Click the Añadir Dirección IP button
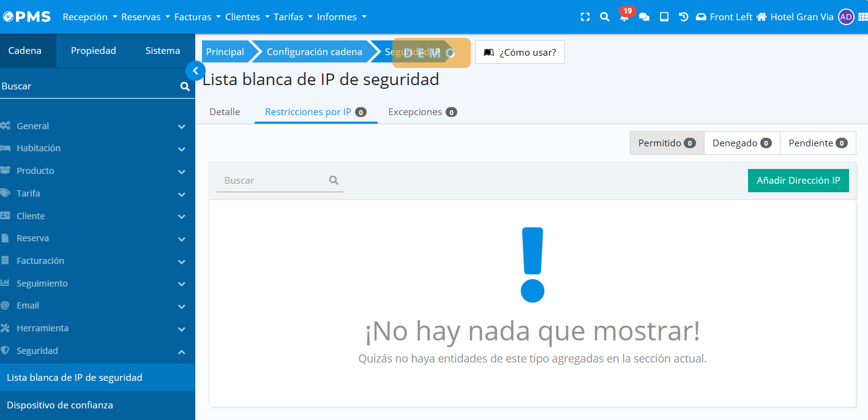Image resolution: width=868 pixels, height=420 pixels. click(798, 181)
